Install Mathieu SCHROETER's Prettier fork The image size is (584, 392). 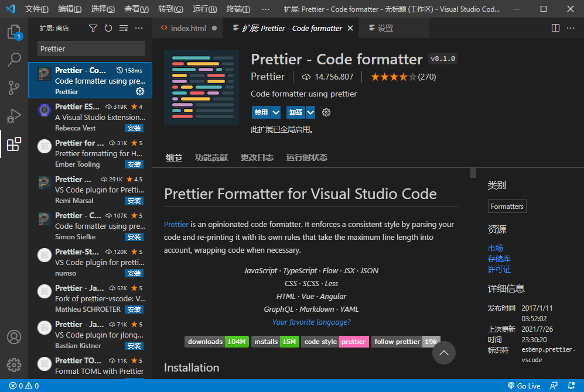[x=134, y=310]
